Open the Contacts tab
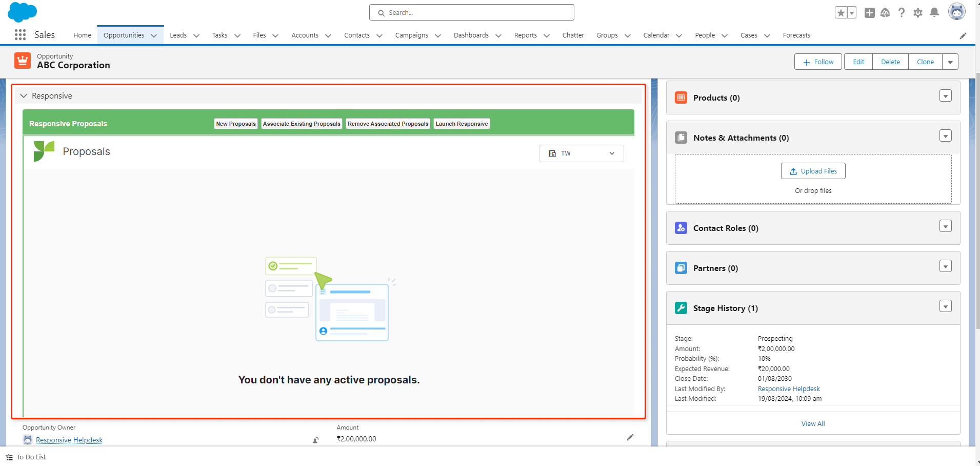 [357, 35]
